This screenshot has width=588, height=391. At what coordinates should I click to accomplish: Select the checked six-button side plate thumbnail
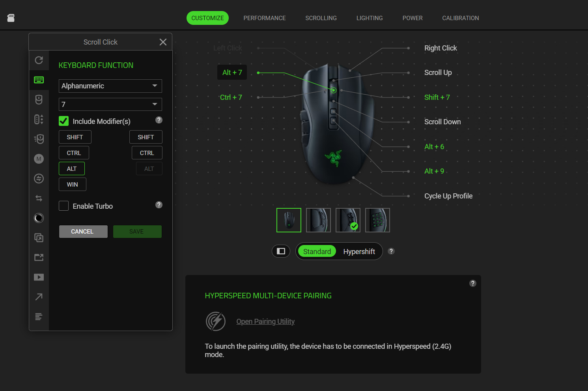pyautogui.click(x=348, y=220)
